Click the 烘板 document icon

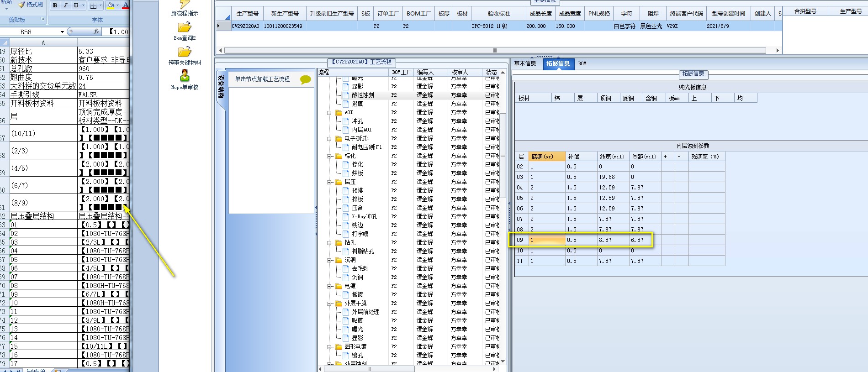tap(346, 173)
